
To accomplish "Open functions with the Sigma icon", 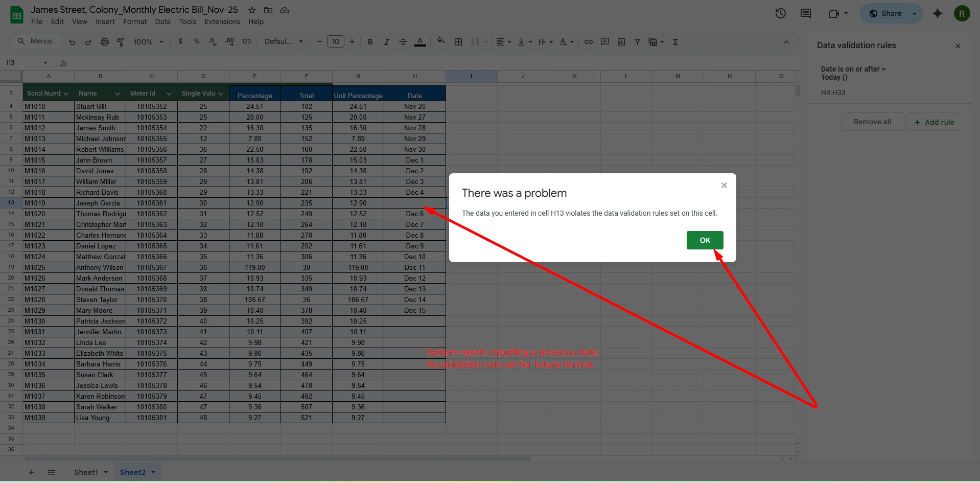I will pos(675,41).
